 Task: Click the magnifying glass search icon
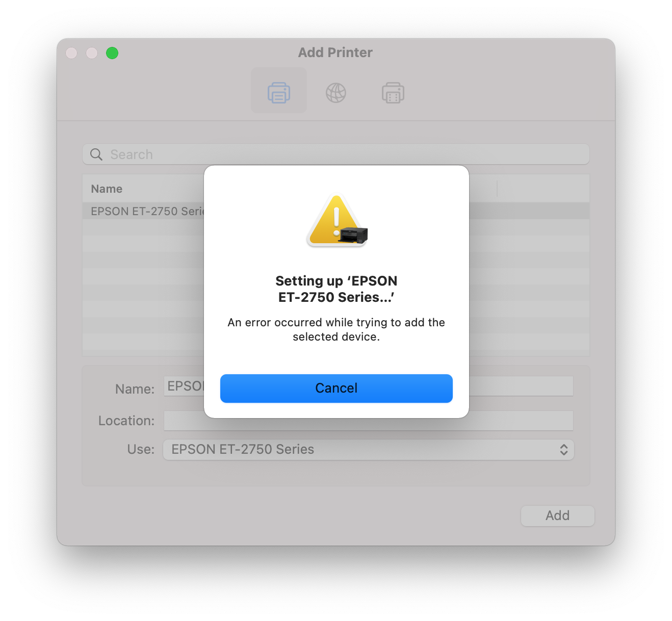[96, 154]
